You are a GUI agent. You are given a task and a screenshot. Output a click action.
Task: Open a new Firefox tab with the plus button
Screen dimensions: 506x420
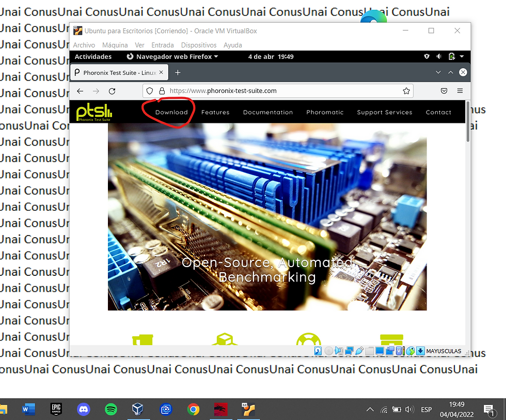pyautogui.click(x=178, y=73)
